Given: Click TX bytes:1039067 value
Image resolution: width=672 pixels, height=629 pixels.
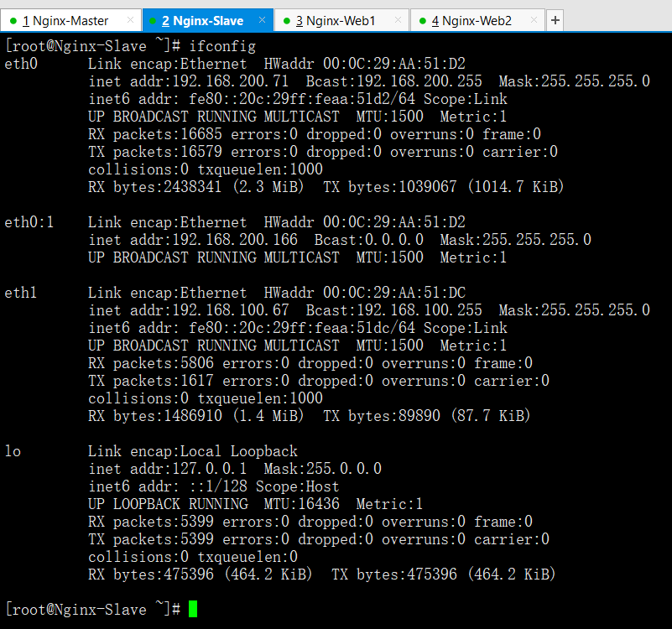Looking at the screenshot, I should [x=389, y=187].
